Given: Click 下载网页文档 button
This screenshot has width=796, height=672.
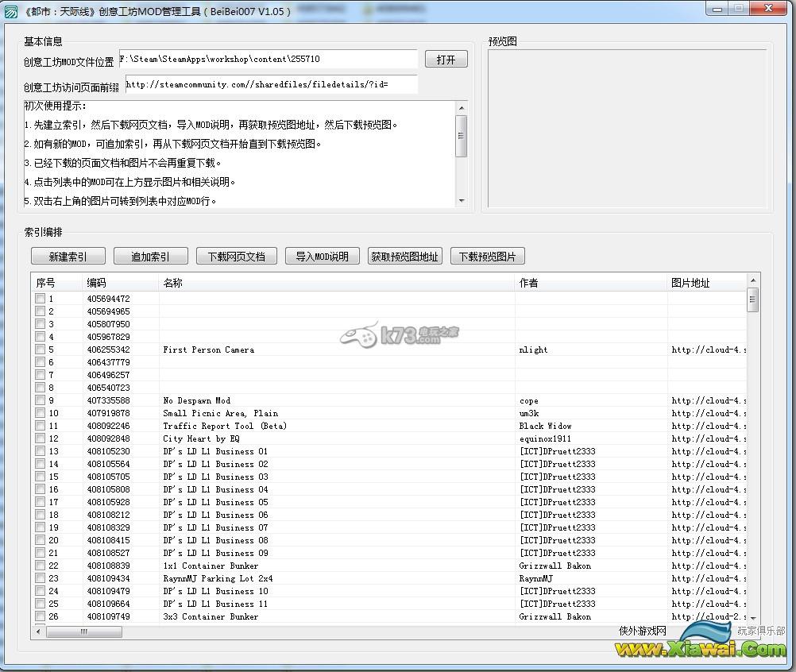Looking at the screenshot, I should [x=237, y=257].
